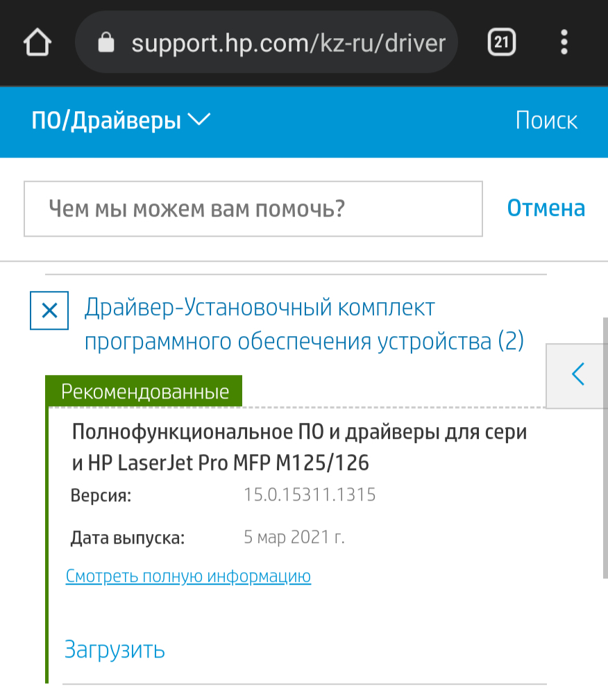
Task: Click the blue left-arrow side panel handle
Action: pos(577,375)
